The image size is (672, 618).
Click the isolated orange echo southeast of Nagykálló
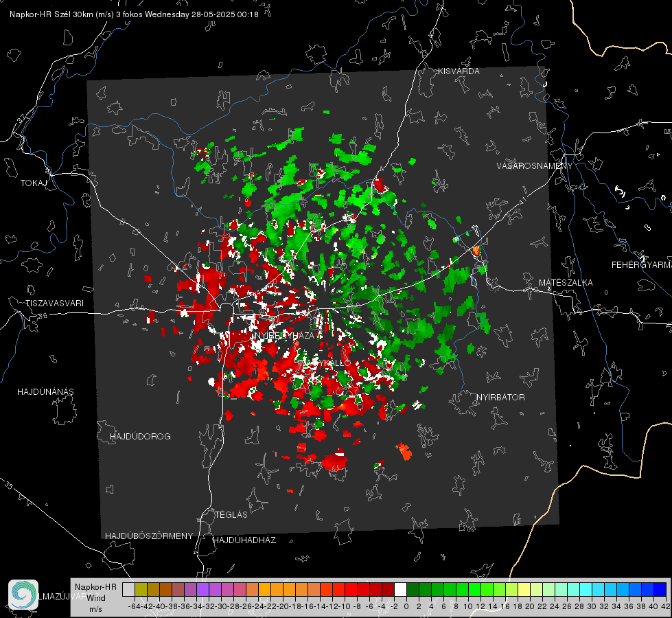pos(404,452)
